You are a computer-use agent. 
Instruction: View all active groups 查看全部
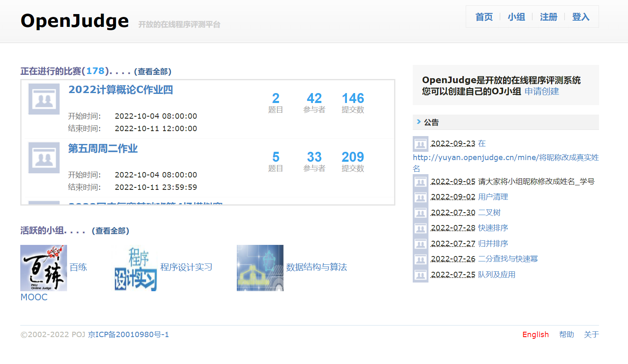[x=111, y=231]
